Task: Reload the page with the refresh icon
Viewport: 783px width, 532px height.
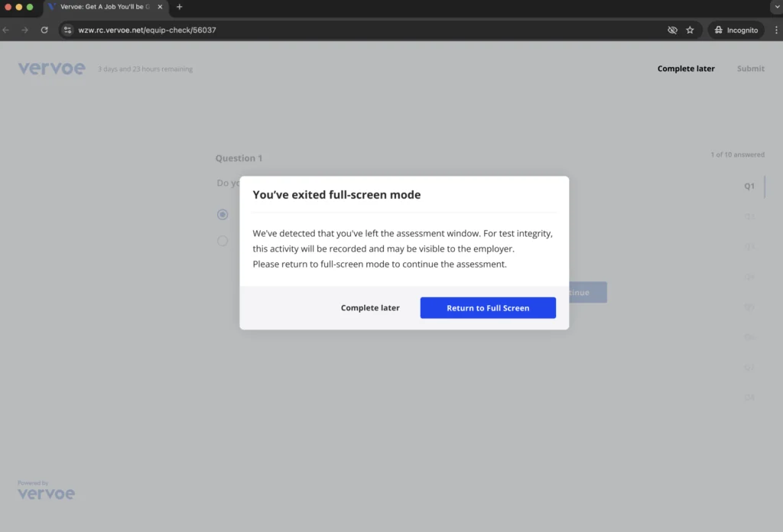Action: pos(44,30)
